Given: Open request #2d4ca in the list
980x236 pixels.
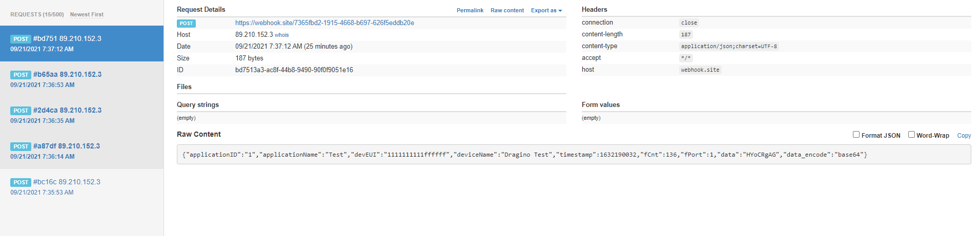Looking at the screenshot, I should (x=81, y=115).
